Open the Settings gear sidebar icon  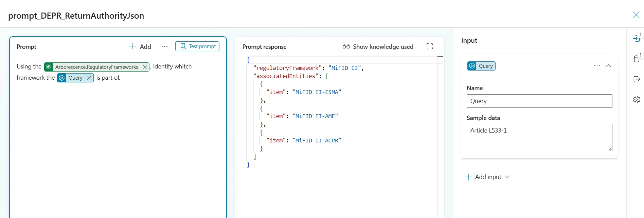[637, 99]
